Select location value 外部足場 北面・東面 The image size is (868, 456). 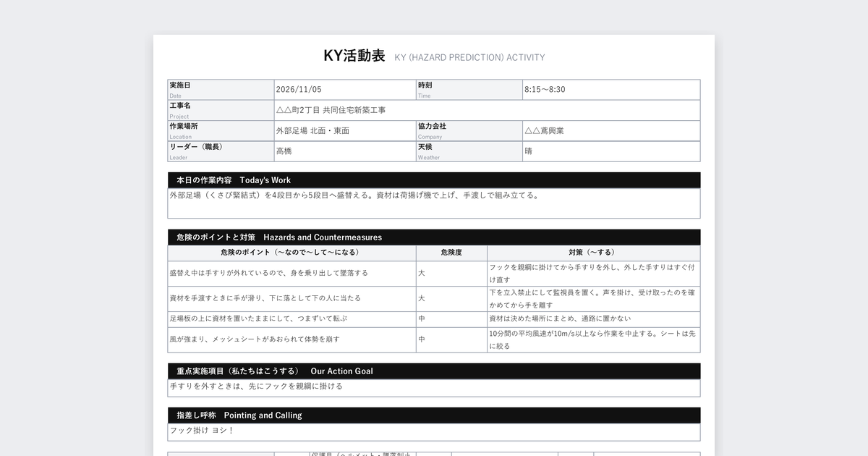coord(313,131)
